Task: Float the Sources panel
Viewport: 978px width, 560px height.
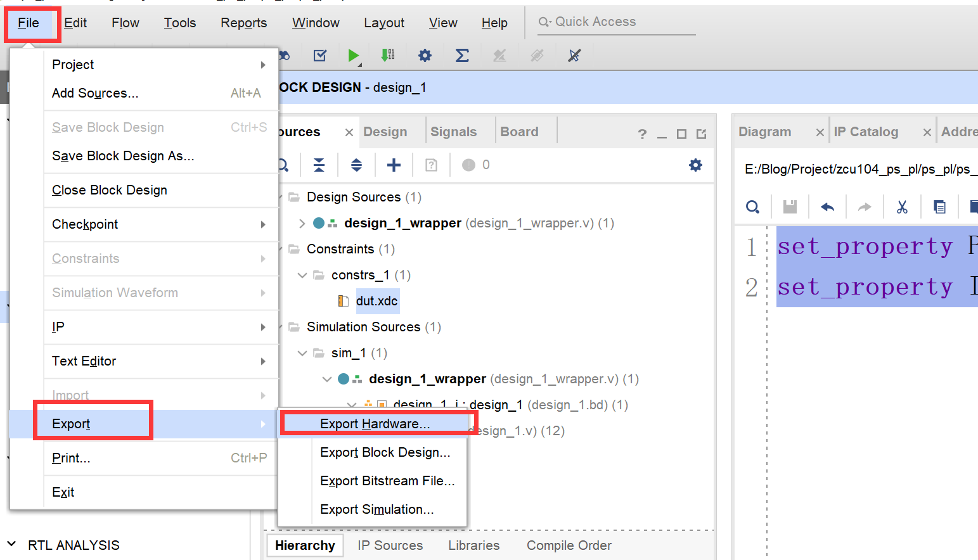Action: [701, 134]
